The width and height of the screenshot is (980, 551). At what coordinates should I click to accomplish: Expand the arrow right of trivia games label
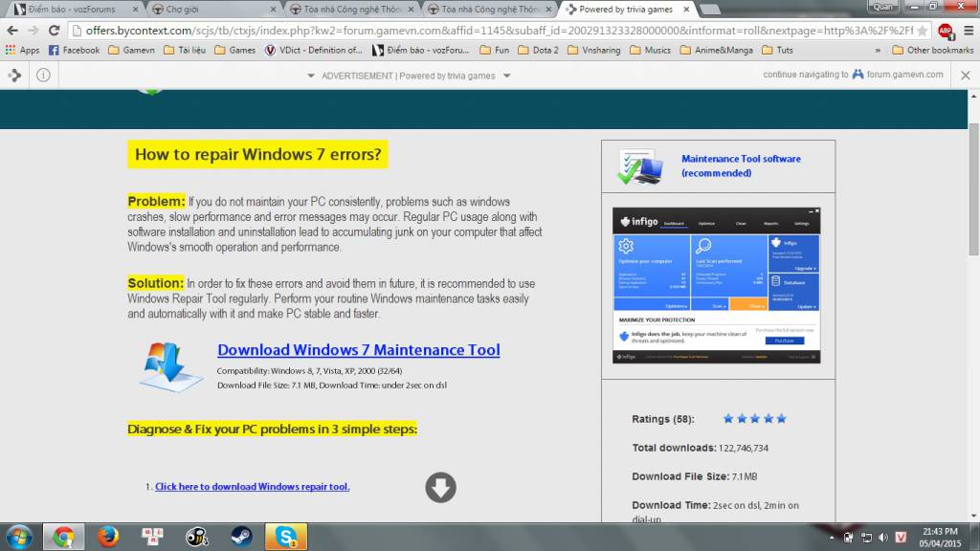tap(507, 76)
